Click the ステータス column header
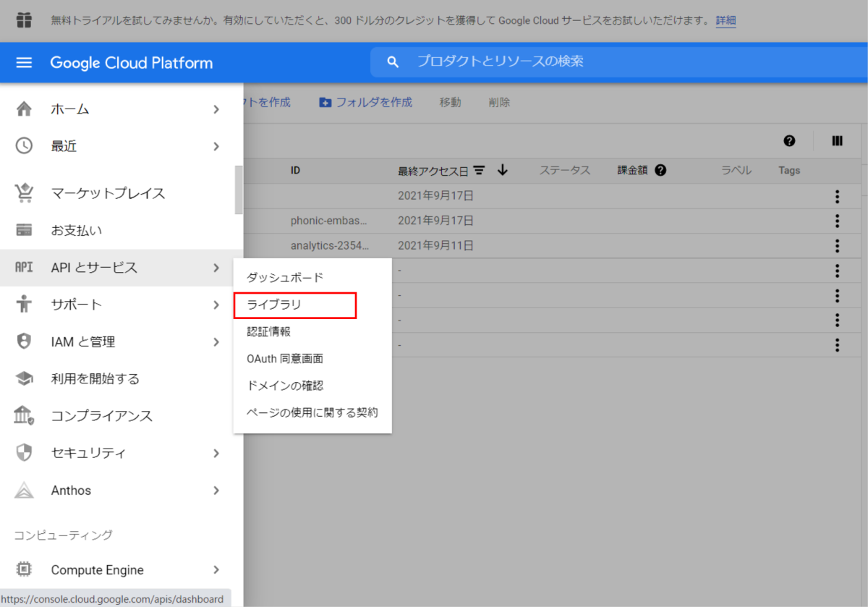This screenshot has width=868, height=607. pos(565,171)
